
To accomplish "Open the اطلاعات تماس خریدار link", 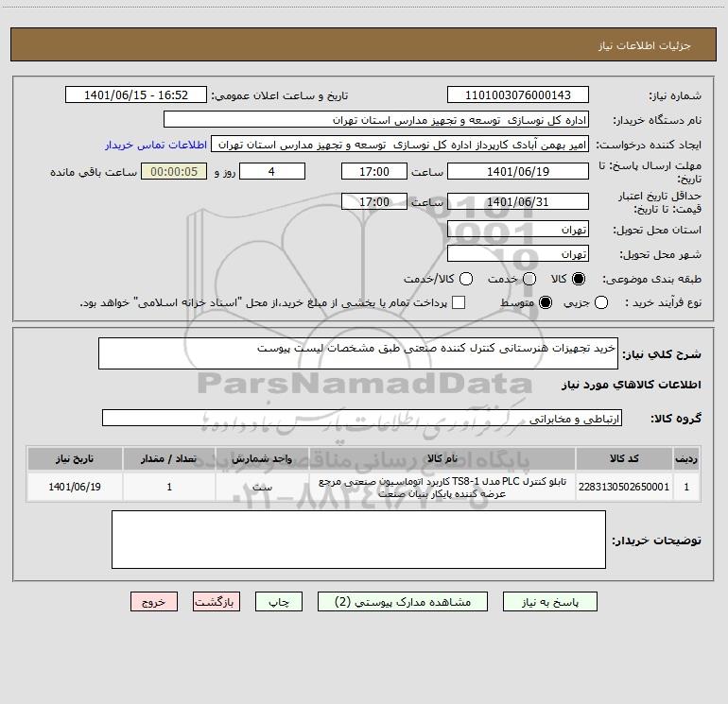I will [x=156, y=145].
